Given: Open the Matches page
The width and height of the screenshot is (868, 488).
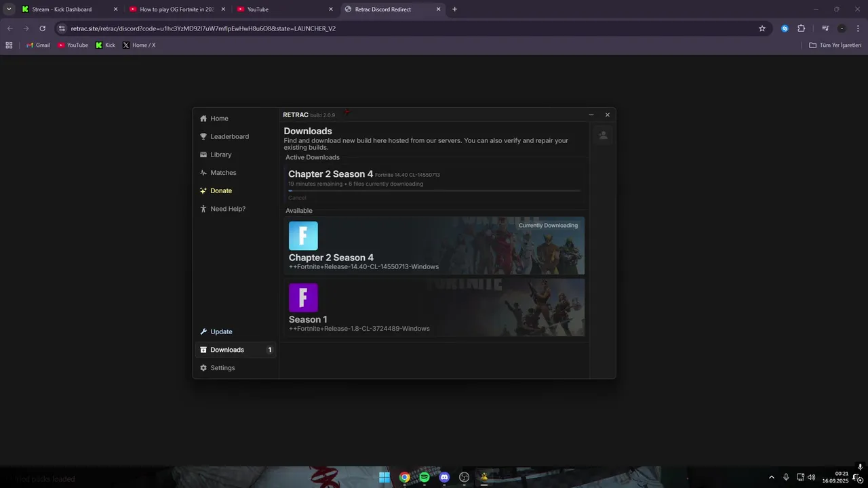Looking at the screenshot, I should pos(235,173).
